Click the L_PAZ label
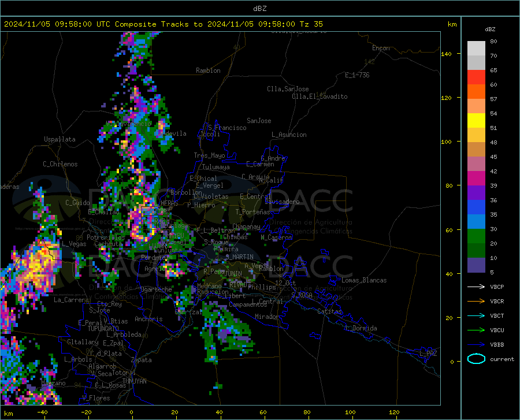Image resolution: width=520 pixels, height=420 pixels. point(428,354)
